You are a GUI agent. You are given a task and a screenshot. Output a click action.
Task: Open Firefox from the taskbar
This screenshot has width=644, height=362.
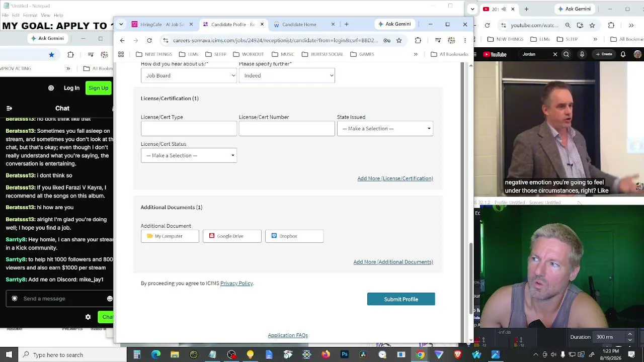coord(326,355)
